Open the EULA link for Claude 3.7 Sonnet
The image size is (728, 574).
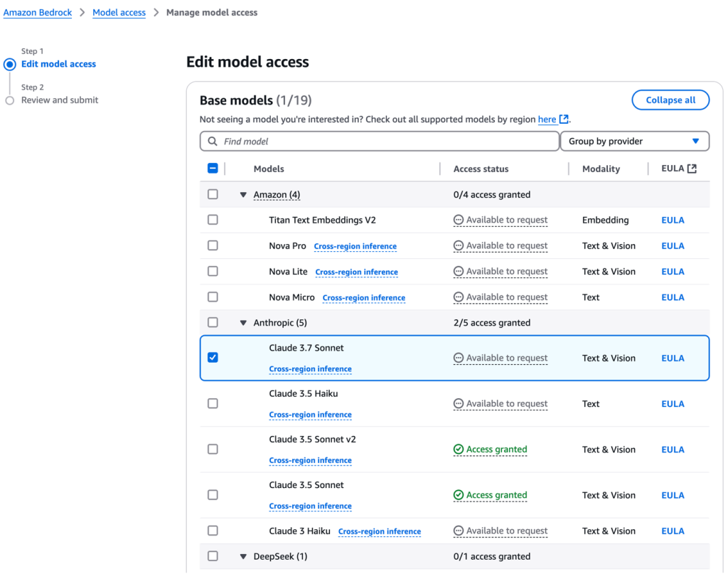coord(673,358)
